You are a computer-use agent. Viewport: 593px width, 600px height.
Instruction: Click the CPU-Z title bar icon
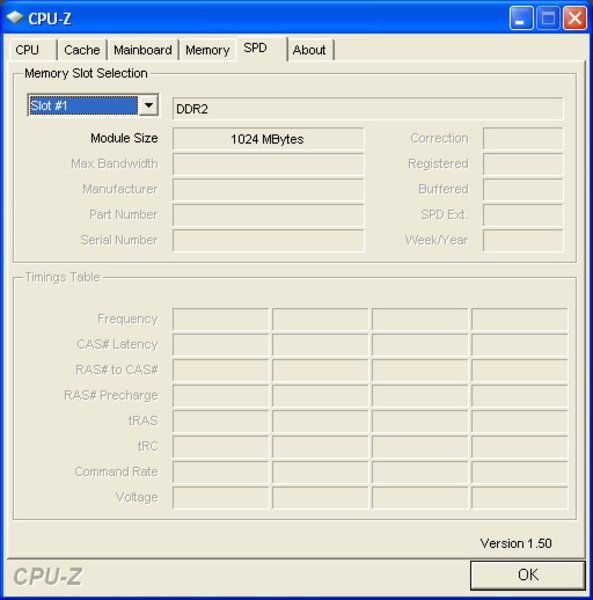tap(15, 18)
